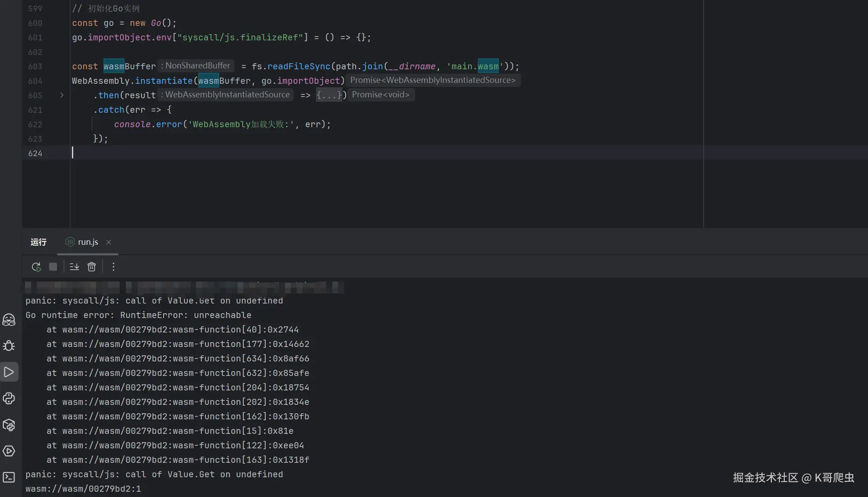Click the 运行 panel title
This screenshot has width=868, height=497.
[39, 242]
